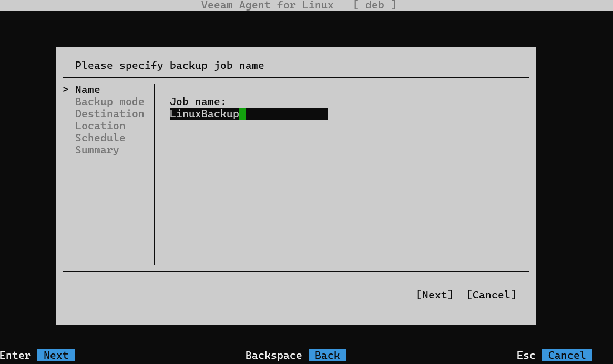The height and width of the screenshot is (364, 613).
Task: Jump to the Location wizard step
Action: [x=100, y=126]
